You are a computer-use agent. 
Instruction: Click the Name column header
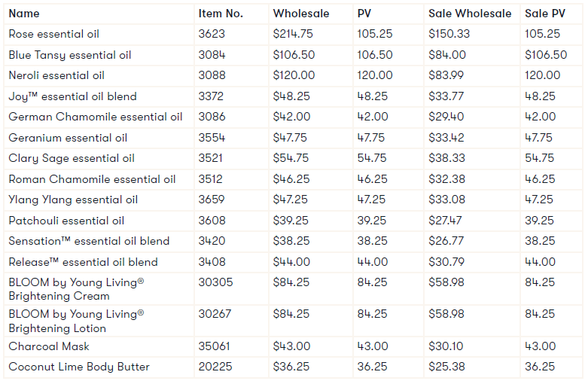tap(24, 14)
